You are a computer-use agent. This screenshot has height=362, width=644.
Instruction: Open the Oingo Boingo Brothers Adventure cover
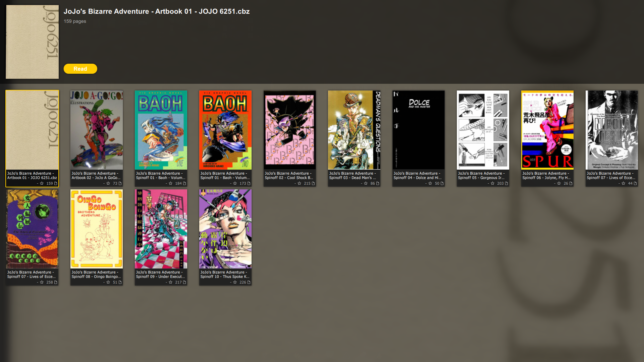click(97, 229)
